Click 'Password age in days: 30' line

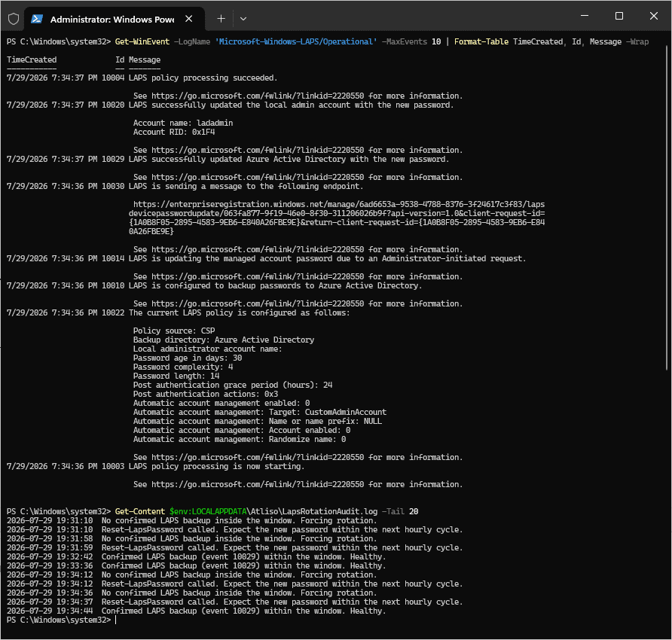click(188, 358)
